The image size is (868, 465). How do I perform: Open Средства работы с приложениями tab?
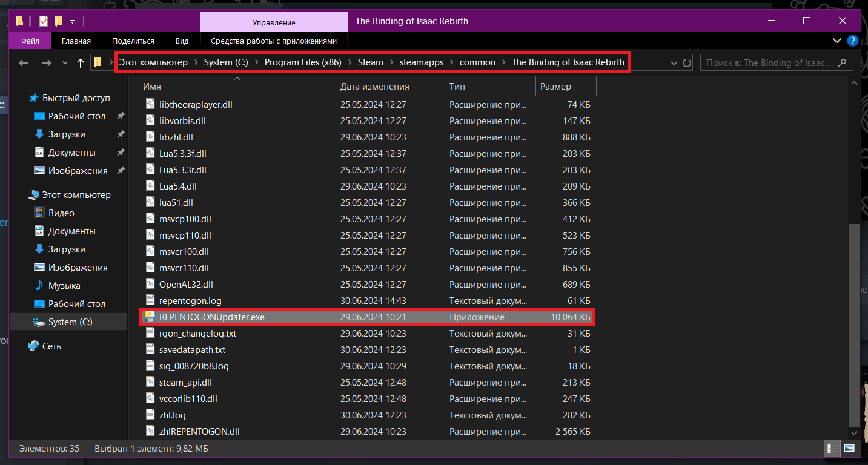pyautogui.click(x=273, y=41)
